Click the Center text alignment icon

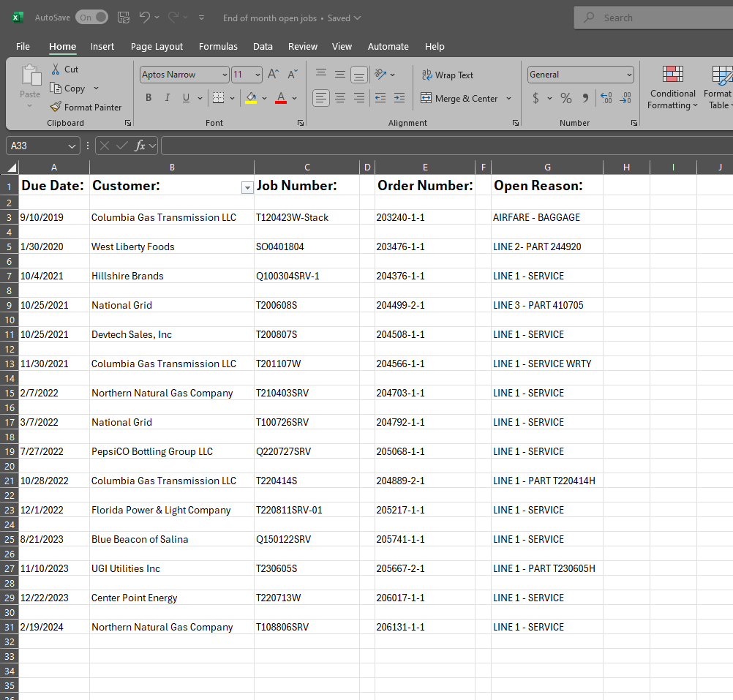click(340, 98)
